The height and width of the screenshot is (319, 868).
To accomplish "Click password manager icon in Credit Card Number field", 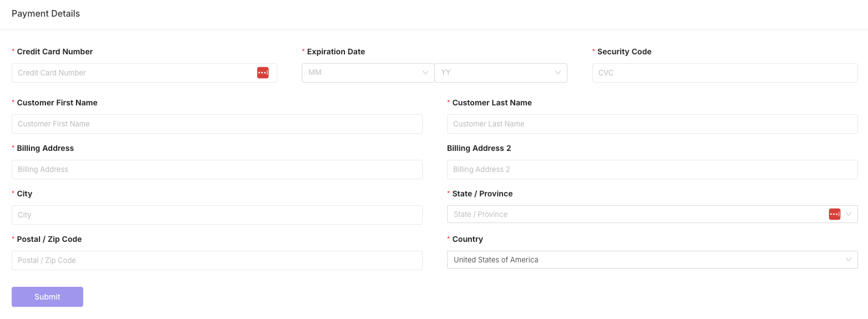I will point(263,73).
